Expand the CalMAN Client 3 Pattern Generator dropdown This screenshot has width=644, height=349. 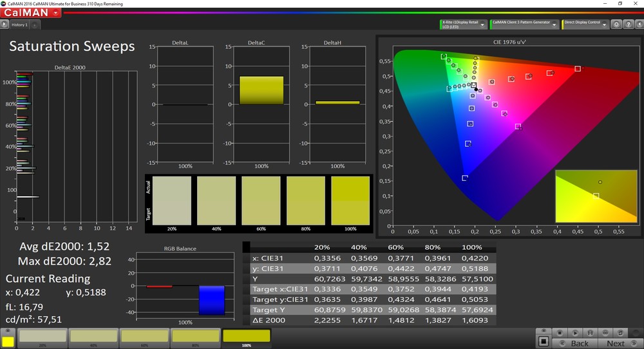555,24
